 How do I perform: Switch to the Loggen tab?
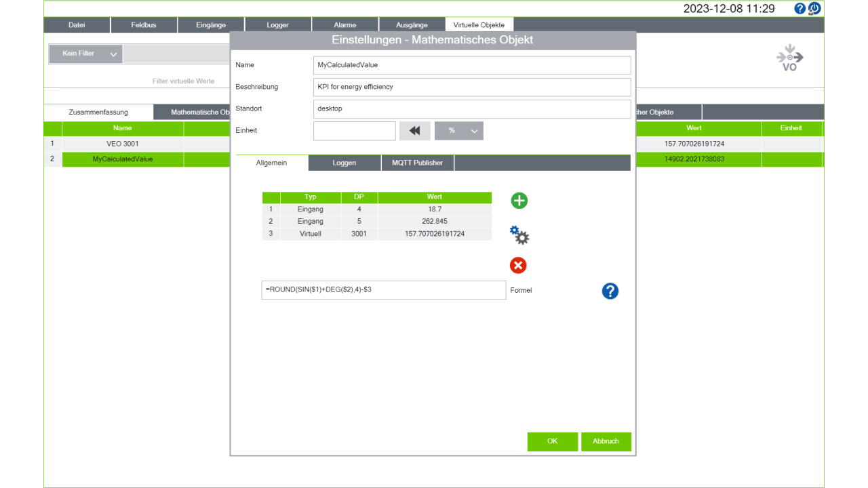click(344, 163)
